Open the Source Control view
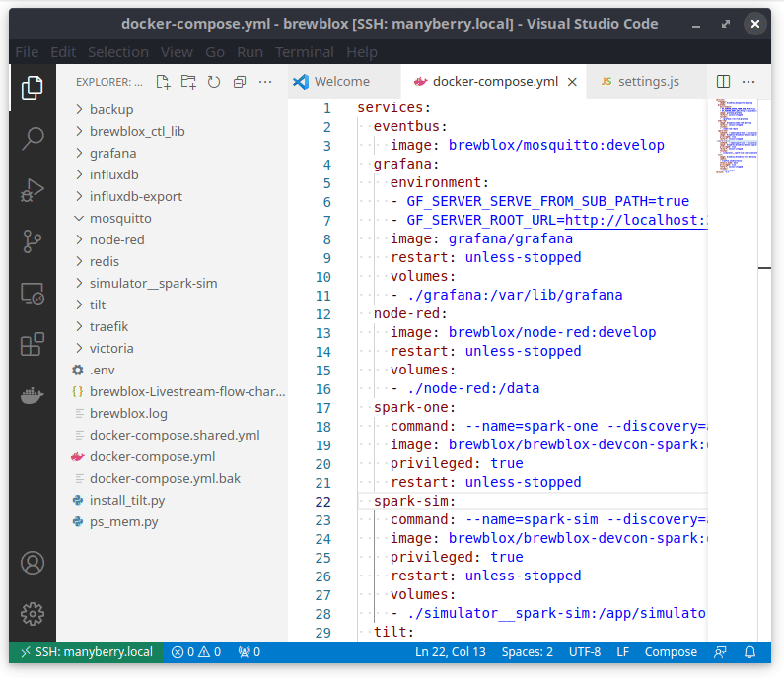 click(32, 241)
